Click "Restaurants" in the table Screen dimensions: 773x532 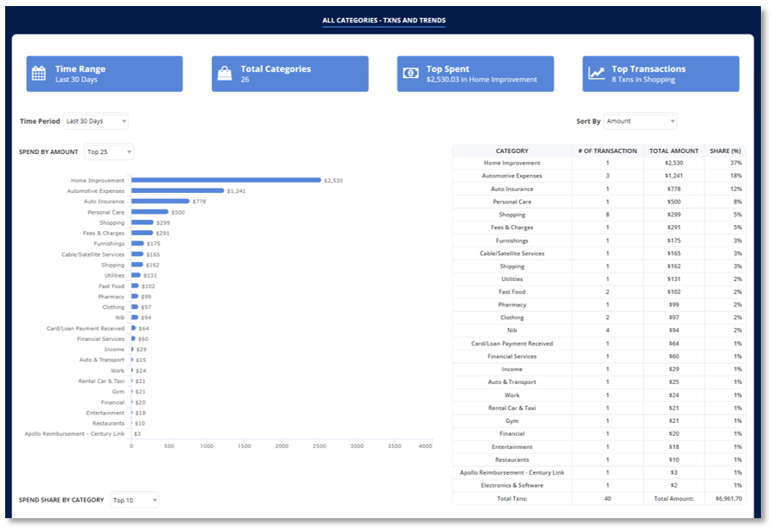pos(512,460)
